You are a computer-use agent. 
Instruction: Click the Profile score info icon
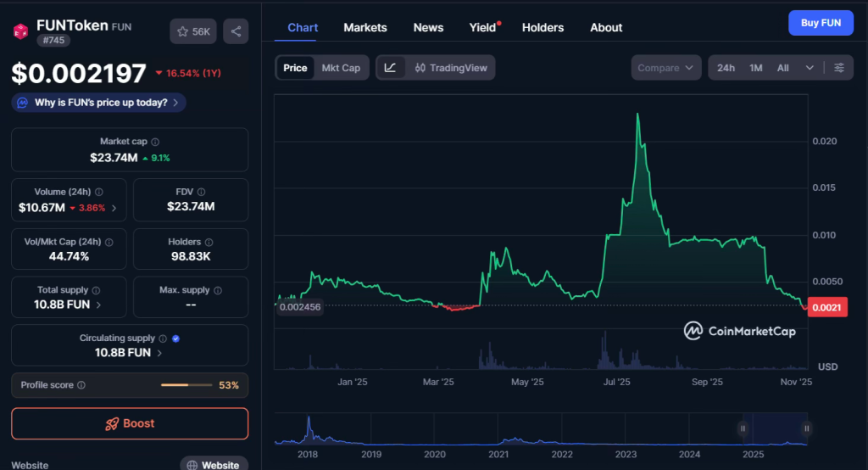(x=81, y=385)
